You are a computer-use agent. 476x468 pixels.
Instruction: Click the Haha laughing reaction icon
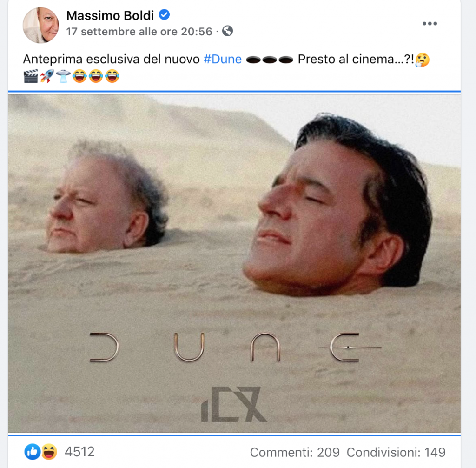pyautogui.click(x=49, y=452)
